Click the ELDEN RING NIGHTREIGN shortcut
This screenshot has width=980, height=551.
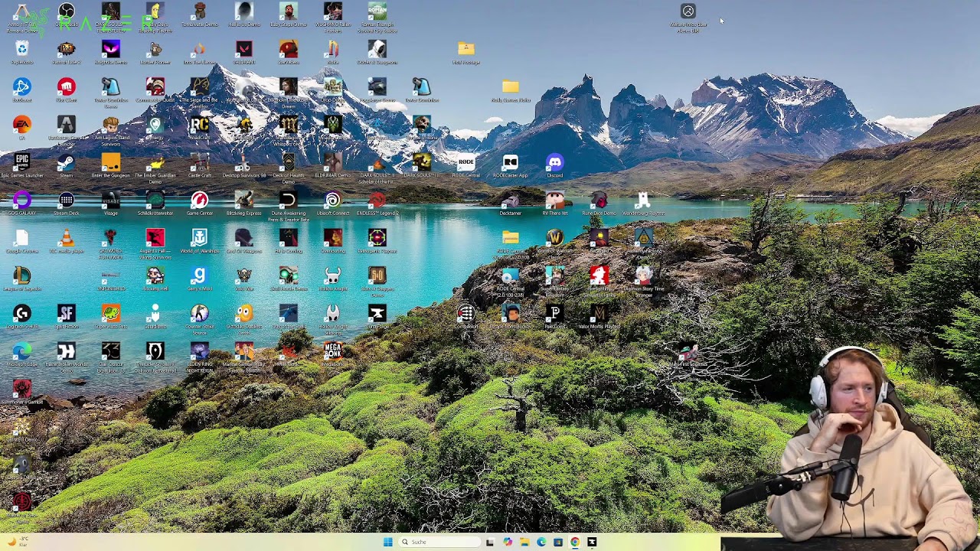(200, 350)
